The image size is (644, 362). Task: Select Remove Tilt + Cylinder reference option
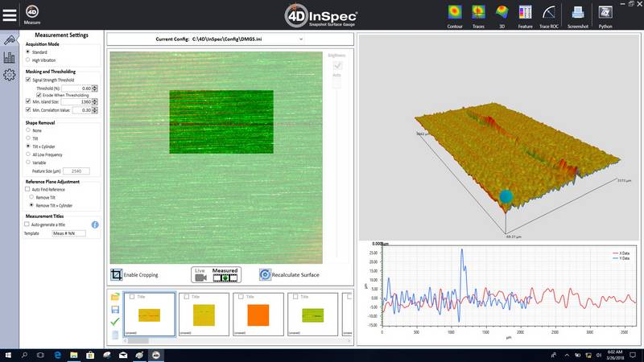point(31,205)
